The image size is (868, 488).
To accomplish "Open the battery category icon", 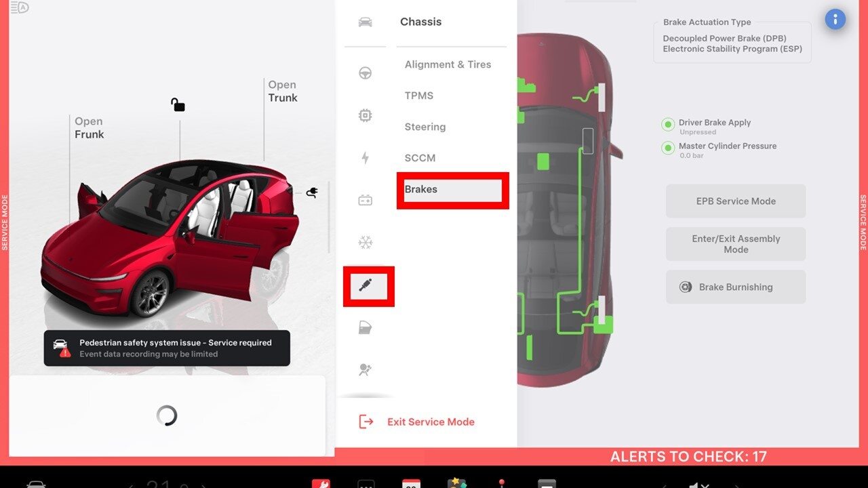I will (365, 200).
